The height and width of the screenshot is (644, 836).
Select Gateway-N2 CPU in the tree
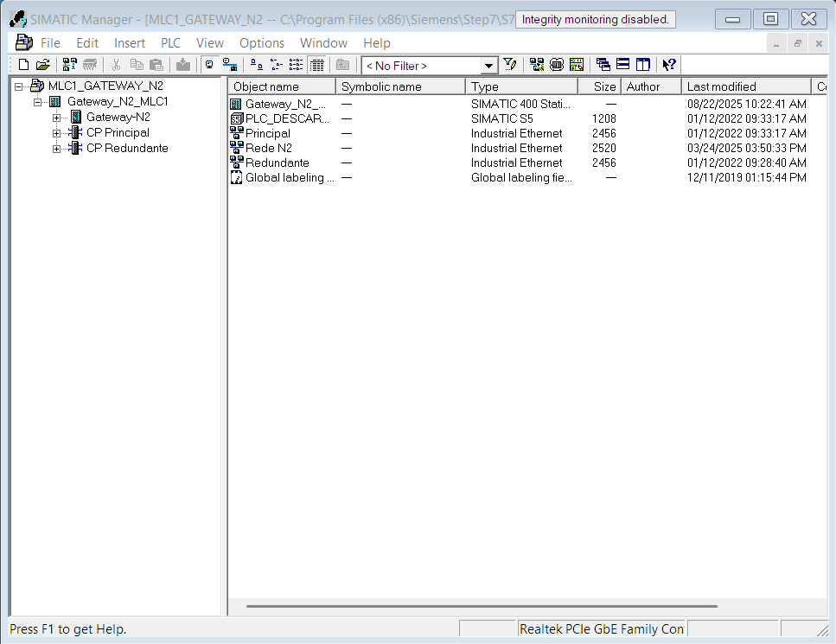tap(118, 117)
